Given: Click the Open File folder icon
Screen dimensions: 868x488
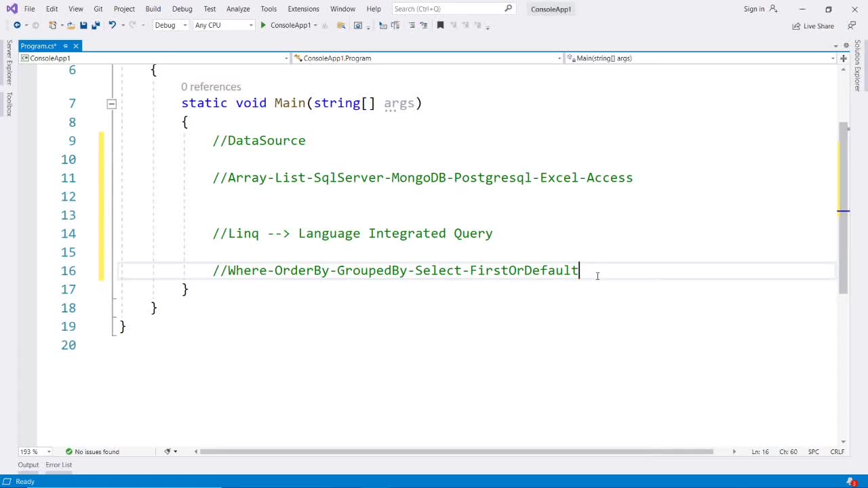Looking at the screenshot, I should pos(71,25).
